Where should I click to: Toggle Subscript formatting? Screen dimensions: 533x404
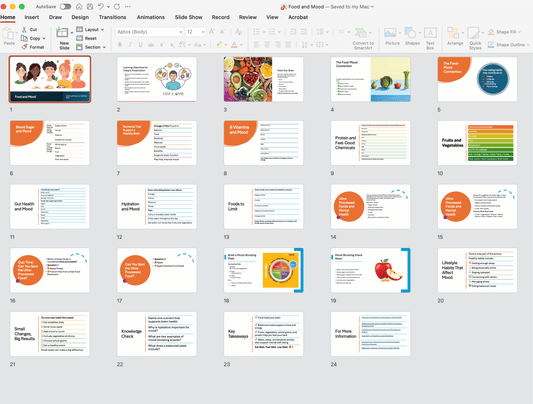click(172, 45)
